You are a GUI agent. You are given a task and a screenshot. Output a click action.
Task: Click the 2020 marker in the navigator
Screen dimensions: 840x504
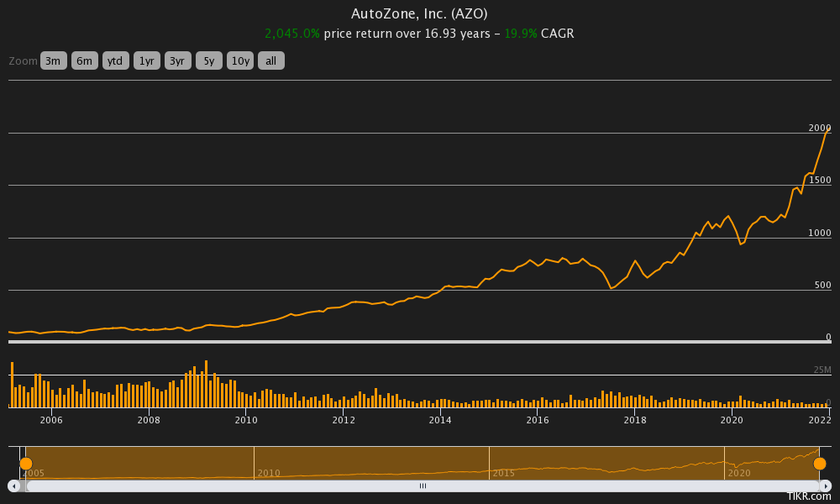coord(738,473)
